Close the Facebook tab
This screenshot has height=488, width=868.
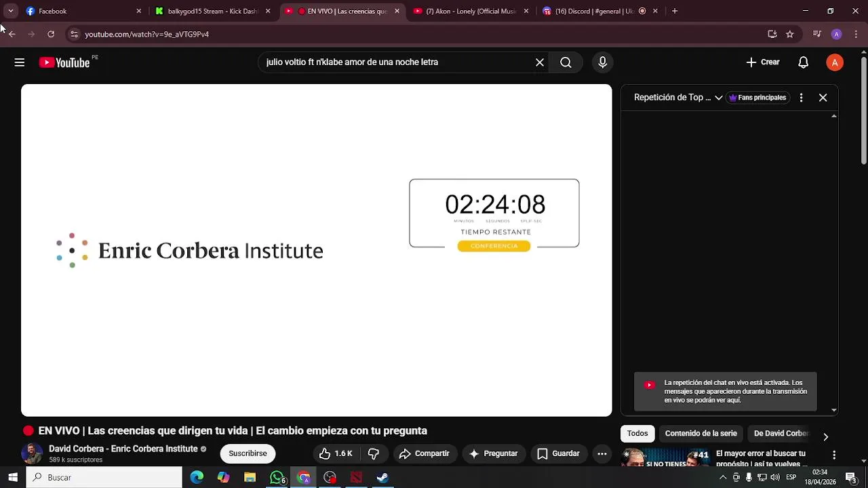(x=139, y=11)
